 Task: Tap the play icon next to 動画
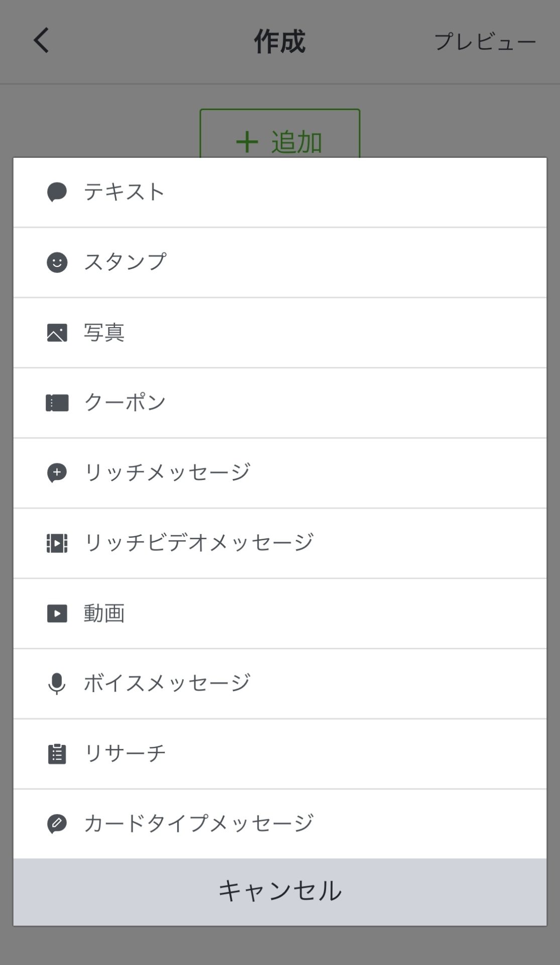(x=57, y=613)
